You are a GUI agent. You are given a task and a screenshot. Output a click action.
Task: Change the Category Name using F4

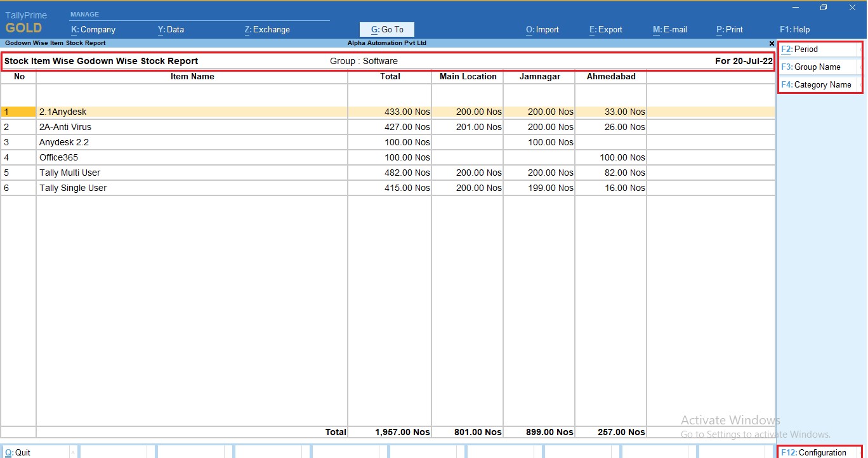(x=819, y=84)
